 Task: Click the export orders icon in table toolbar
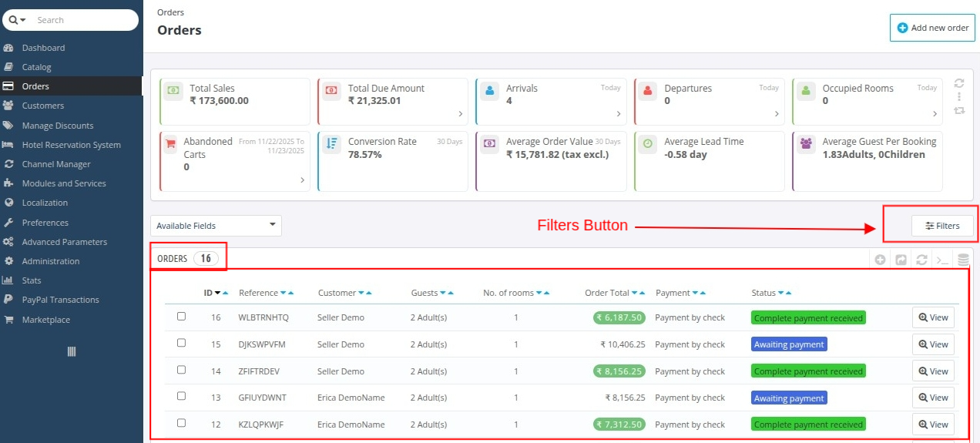tap(901, 260)
